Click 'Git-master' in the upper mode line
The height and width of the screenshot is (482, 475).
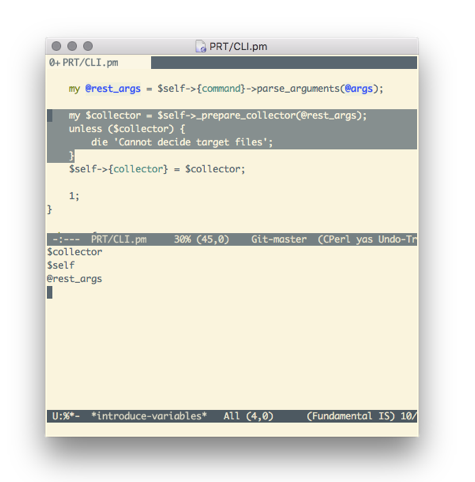279,239
